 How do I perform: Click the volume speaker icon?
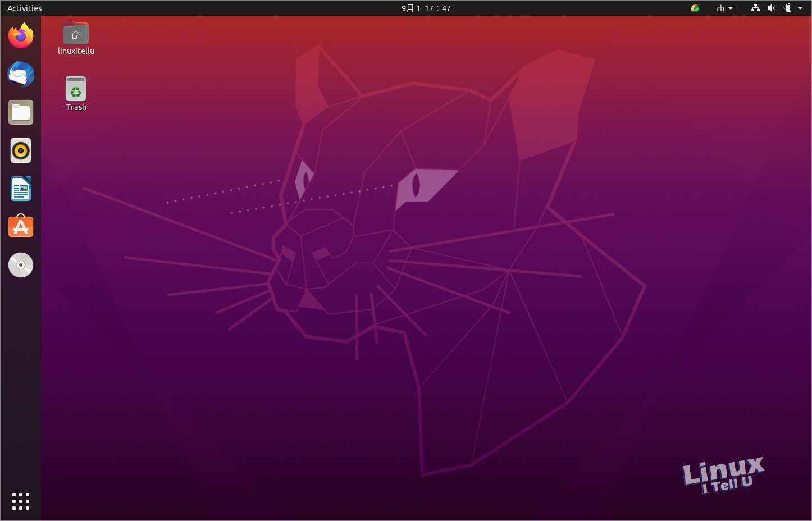(x=772, y=8)
